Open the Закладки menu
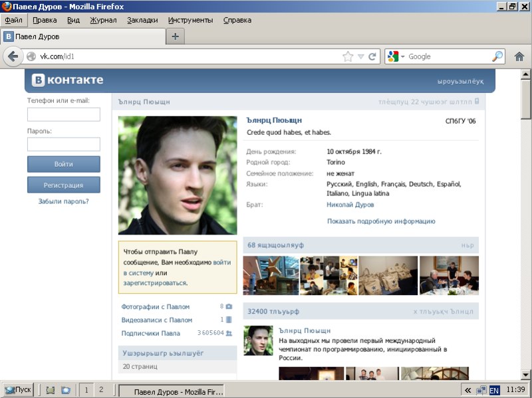This screenshot has height=398, width=532. click(x=142, y=20)
